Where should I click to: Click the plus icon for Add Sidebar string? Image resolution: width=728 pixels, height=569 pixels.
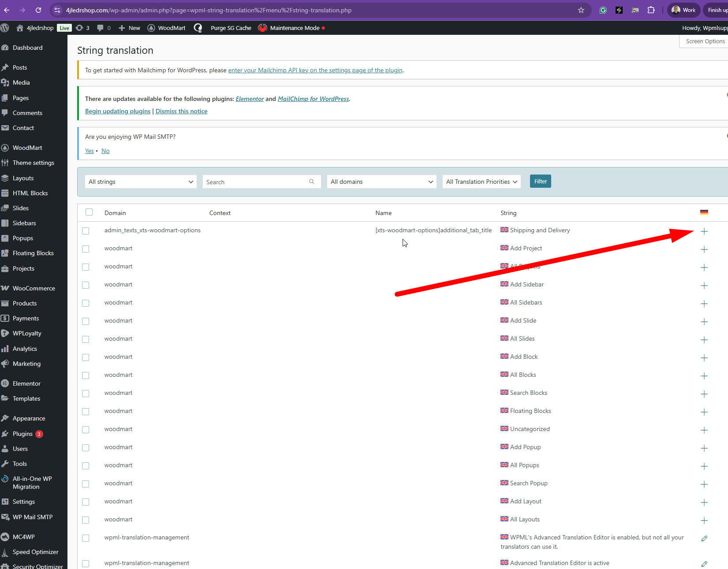pyautogui.click(x=704, y=286)
